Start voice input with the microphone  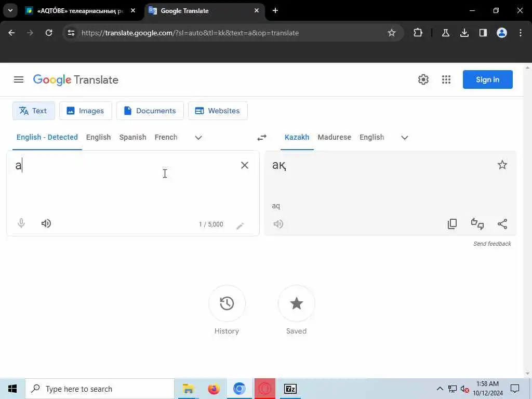21,223
